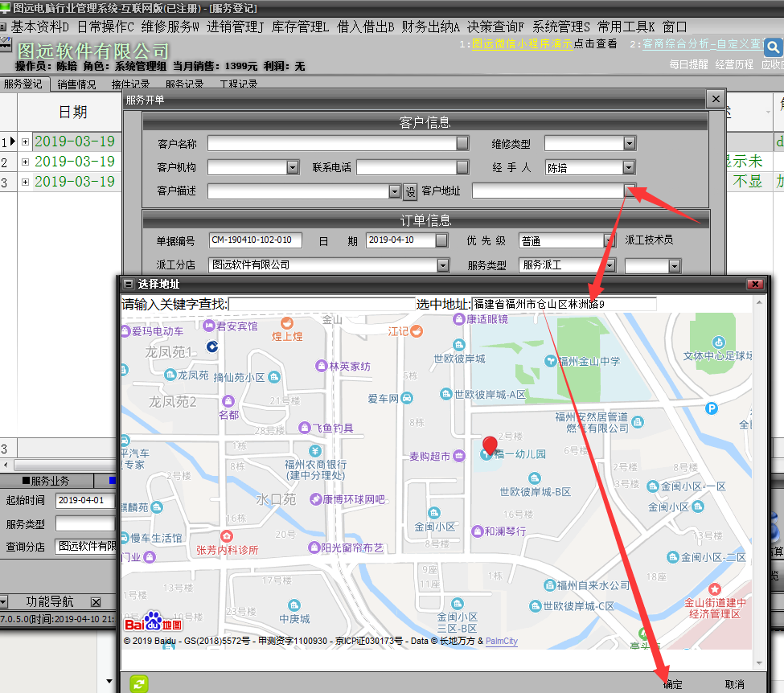The height and width of the screenshot is (693, 784).
Task: Click the address dialog scrollbar up arrow
Action: 759,302
